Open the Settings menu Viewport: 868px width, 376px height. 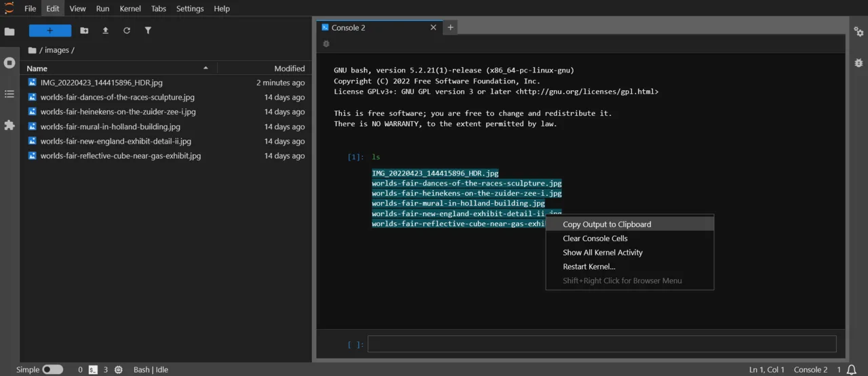coord(190,9)
